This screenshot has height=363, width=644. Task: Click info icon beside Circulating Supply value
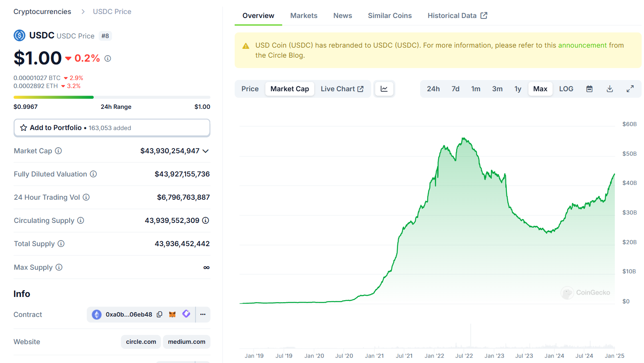click(205, 221)
